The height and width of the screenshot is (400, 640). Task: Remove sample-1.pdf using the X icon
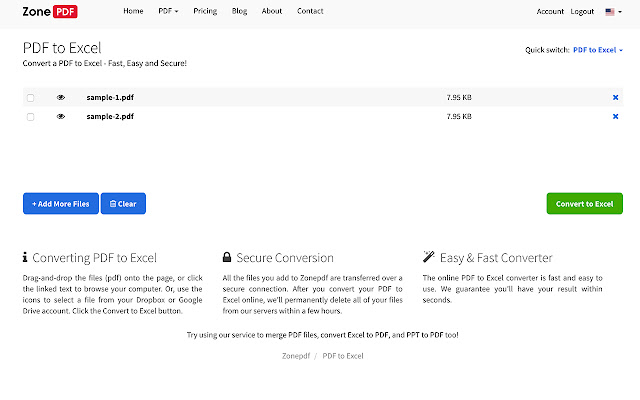(x=615, y=97)
